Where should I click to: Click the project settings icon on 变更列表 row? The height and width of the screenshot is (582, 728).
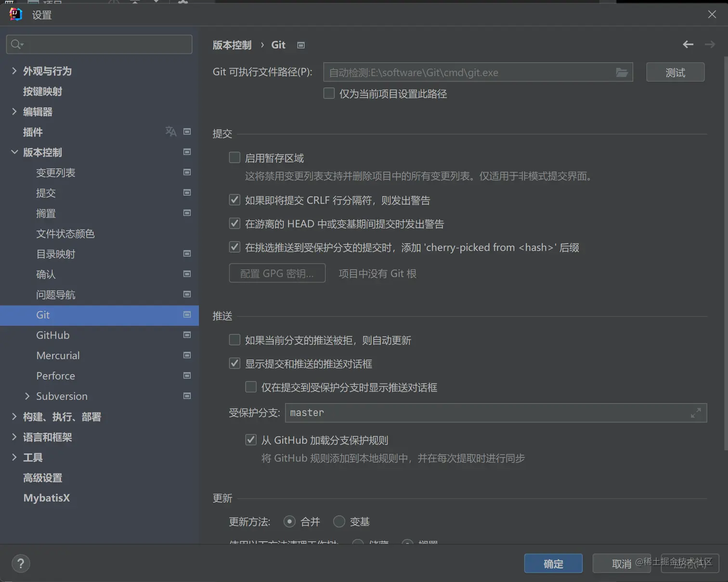[x=187, y=172]
